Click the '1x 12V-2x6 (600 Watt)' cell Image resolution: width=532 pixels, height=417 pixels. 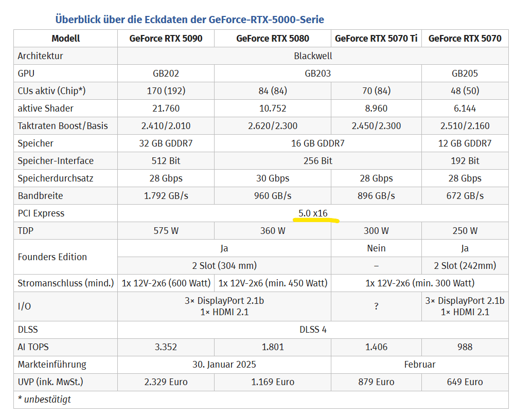click(166, 283)
